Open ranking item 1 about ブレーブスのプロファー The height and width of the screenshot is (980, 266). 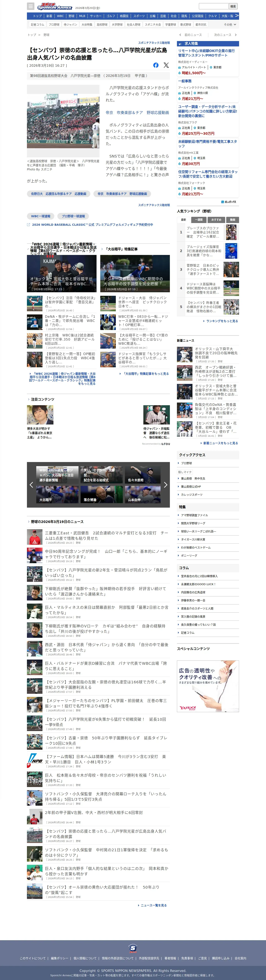point(208,232)
